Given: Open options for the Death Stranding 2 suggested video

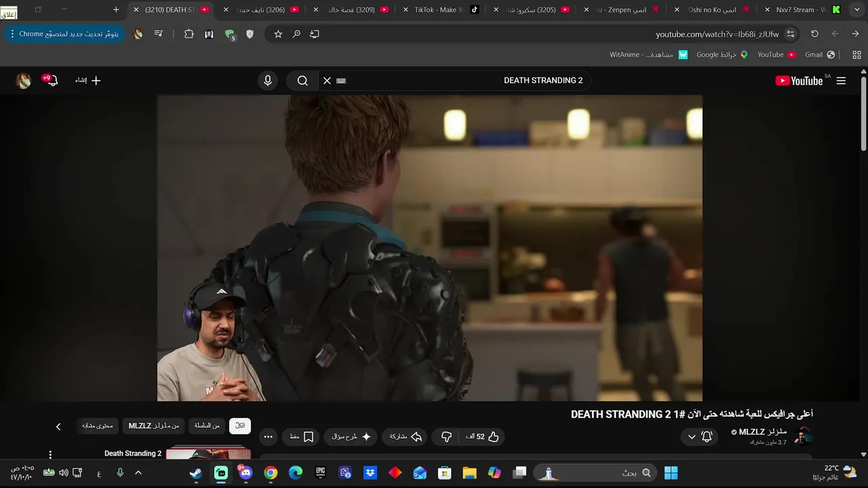Looking at the screenshot, I should (50, 455).
